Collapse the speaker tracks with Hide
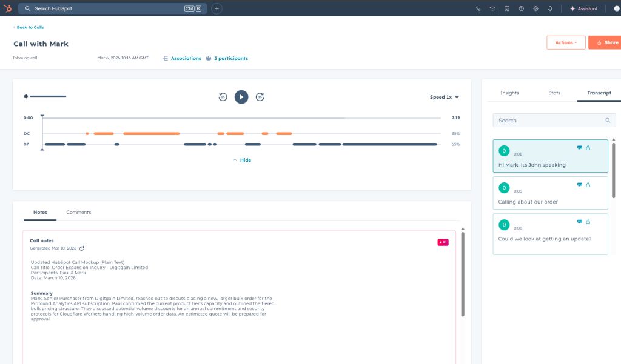The image size is (621, 364). click(241, 160)
